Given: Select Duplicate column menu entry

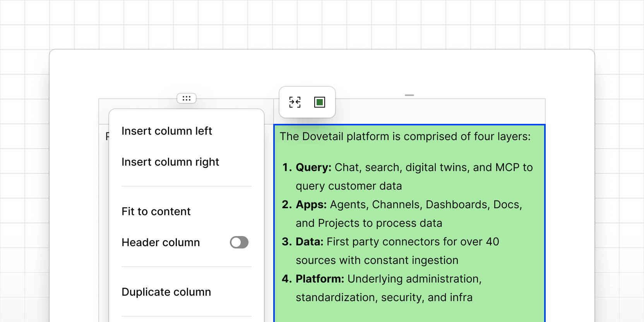Looking at the screenshot, I should click(166, 292).
